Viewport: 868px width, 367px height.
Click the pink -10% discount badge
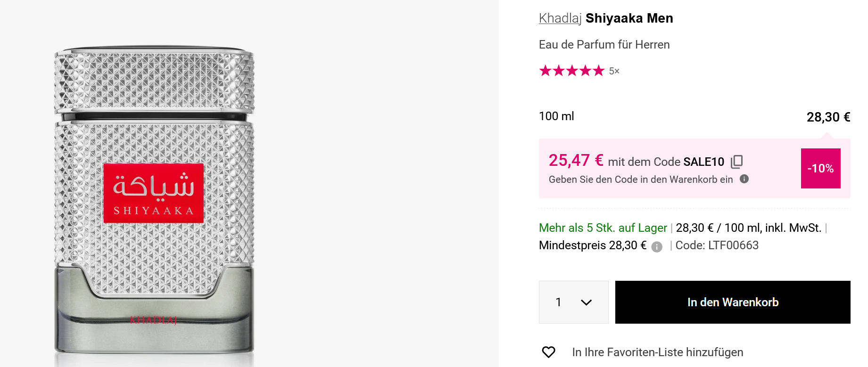coord(820,168)
